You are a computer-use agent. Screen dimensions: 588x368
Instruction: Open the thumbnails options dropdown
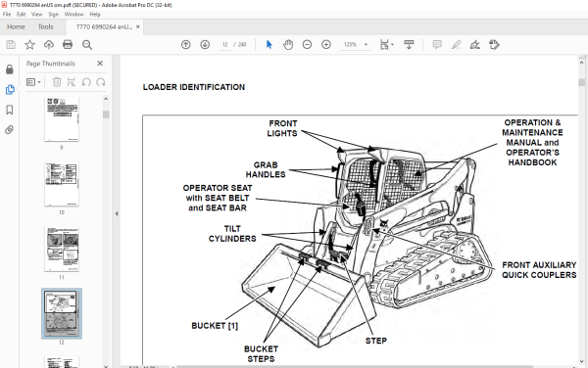coord(33,82)
